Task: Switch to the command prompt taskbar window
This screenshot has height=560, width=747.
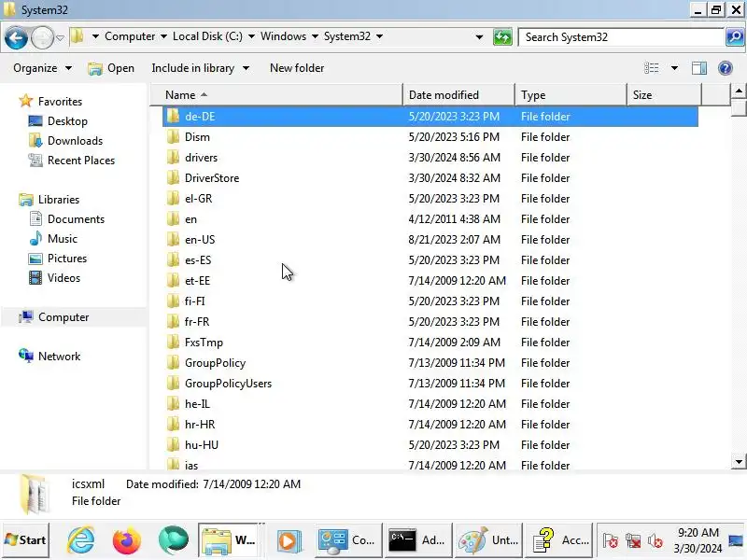Action: (417, 540)
